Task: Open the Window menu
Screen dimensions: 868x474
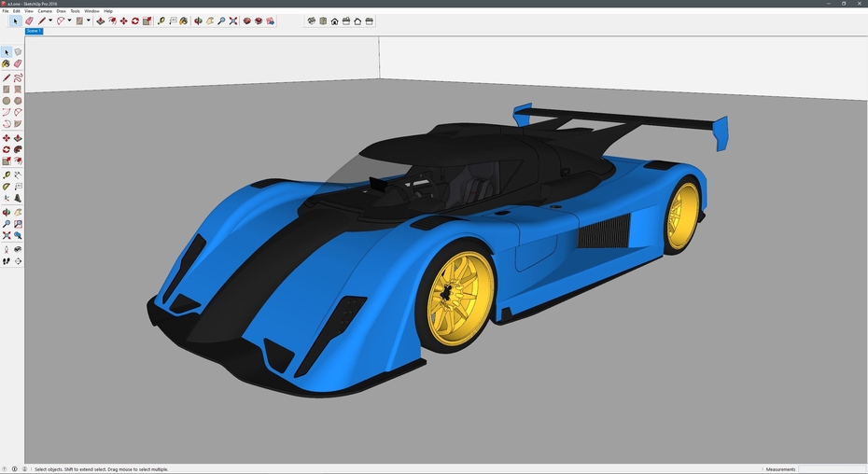Action: pos(91,11)
